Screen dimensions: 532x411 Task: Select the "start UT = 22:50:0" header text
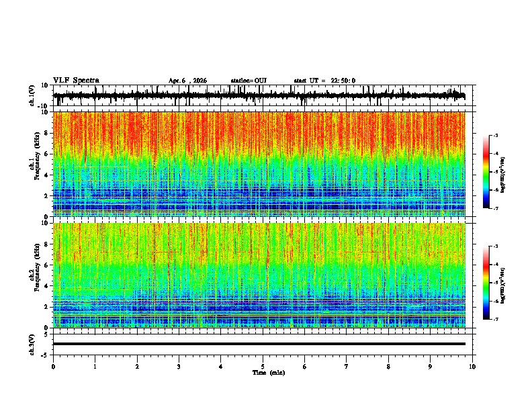[x=324, y=81]
